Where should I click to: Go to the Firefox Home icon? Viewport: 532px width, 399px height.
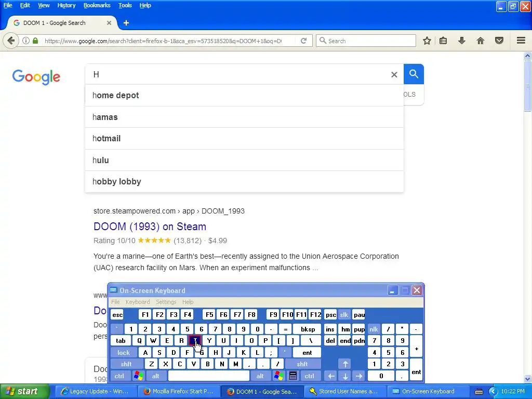pos(481,41)
